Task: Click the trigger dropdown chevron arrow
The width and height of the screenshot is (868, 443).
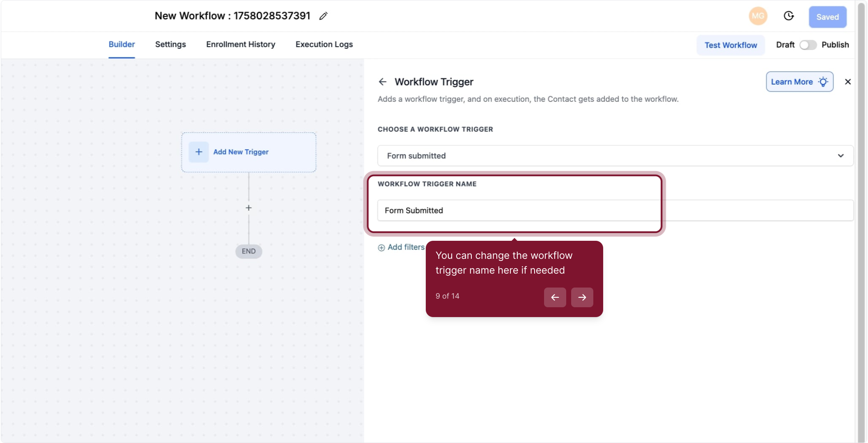Action: [x=840, y=155]
